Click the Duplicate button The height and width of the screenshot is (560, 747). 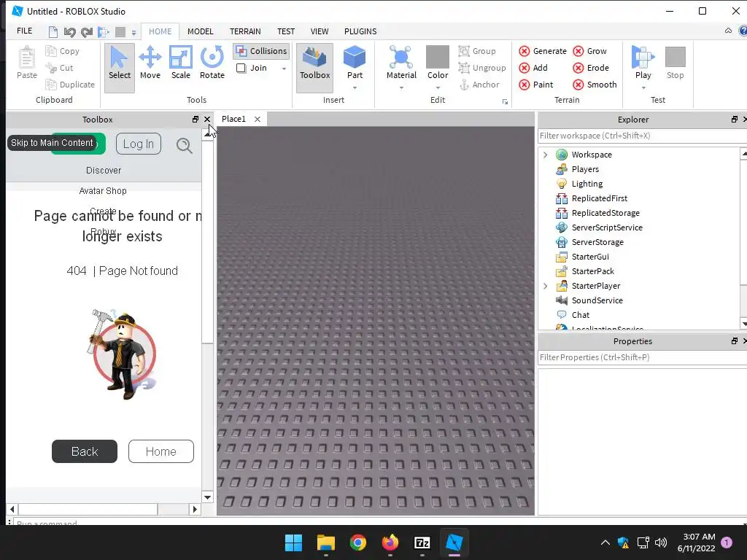pos(70,85)
